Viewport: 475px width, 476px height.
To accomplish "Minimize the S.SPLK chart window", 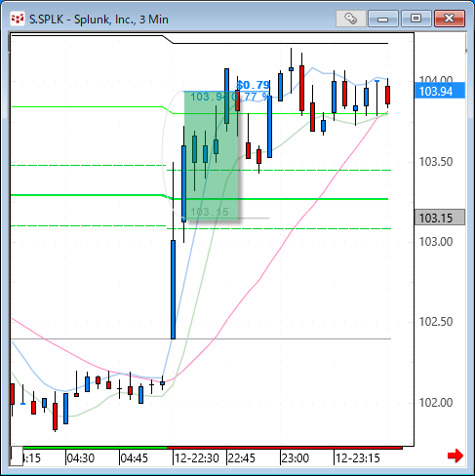I will [383, 19].
